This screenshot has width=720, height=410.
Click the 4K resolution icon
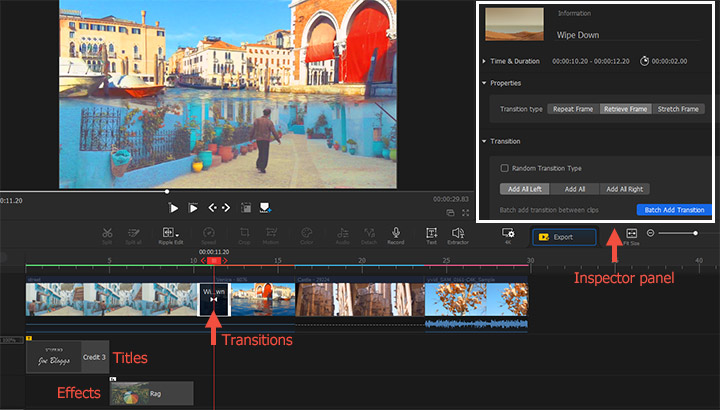[508, 233]
